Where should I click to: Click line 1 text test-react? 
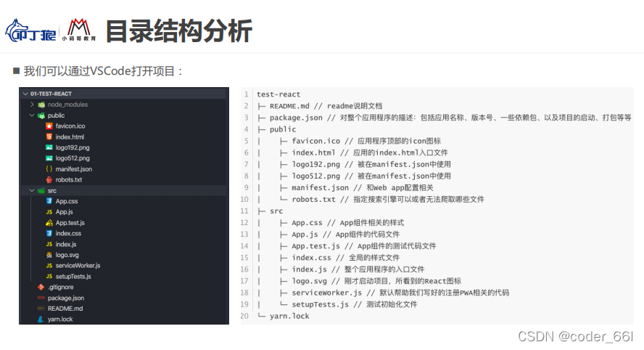point(278,94)
